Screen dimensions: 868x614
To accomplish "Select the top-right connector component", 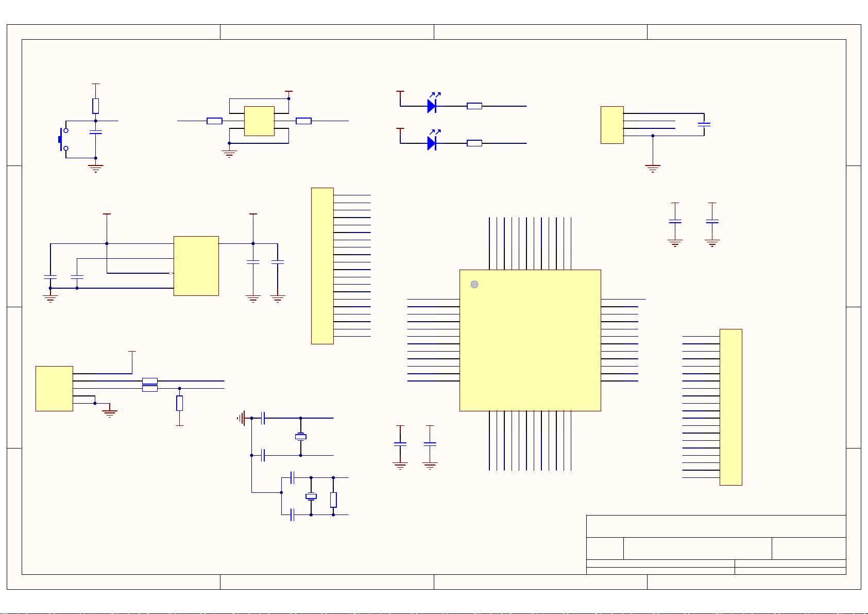I will click(x=611, y=124).
